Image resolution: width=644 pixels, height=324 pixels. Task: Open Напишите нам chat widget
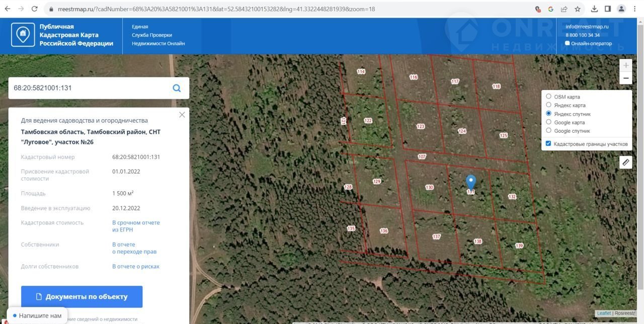click(x=38, y=315)
